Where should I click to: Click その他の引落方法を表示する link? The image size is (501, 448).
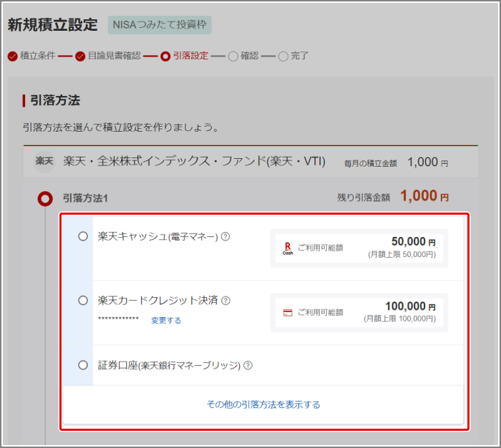click(x=263, y=404)
